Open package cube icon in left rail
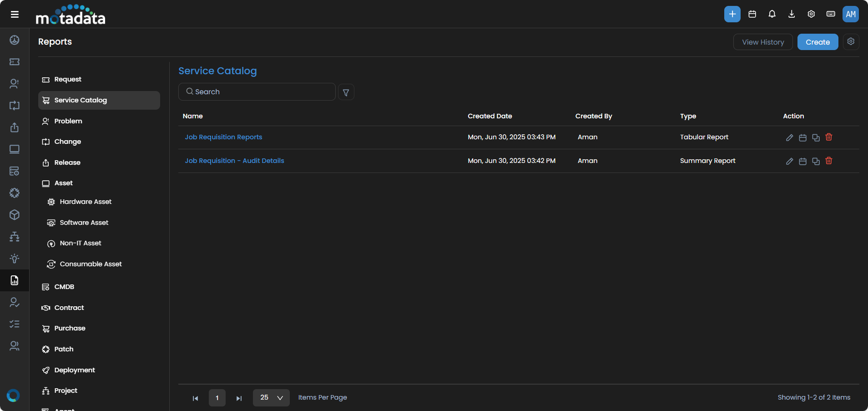Screen dimensions: 868x411 pos(15,215)
